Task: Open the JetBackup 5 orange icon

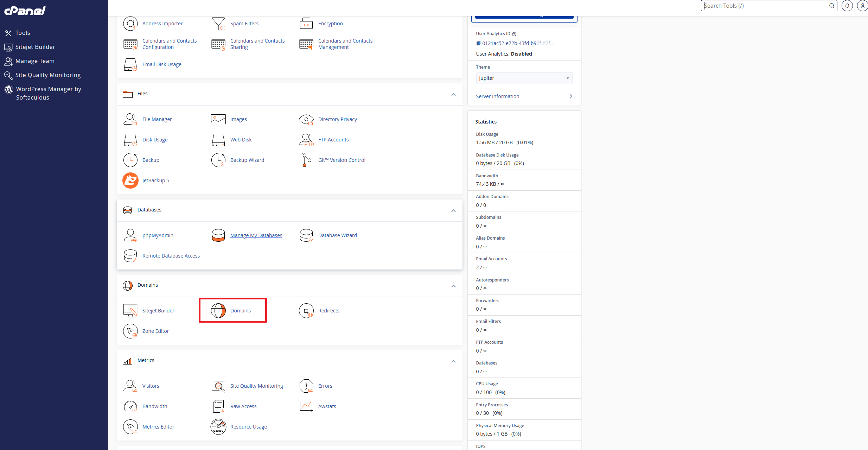Action: [130, 180]
